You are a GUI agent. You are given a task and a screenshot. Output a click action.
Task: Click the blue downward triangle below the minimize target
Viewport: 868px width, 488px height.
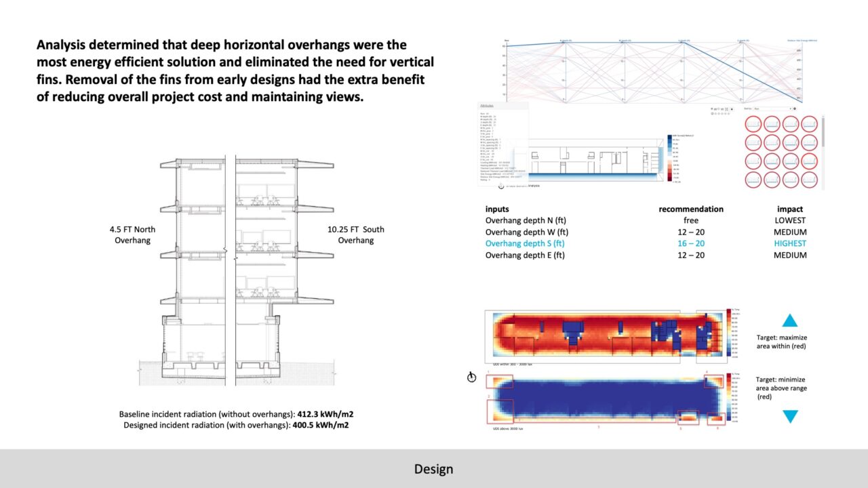[x=790, y=417]
